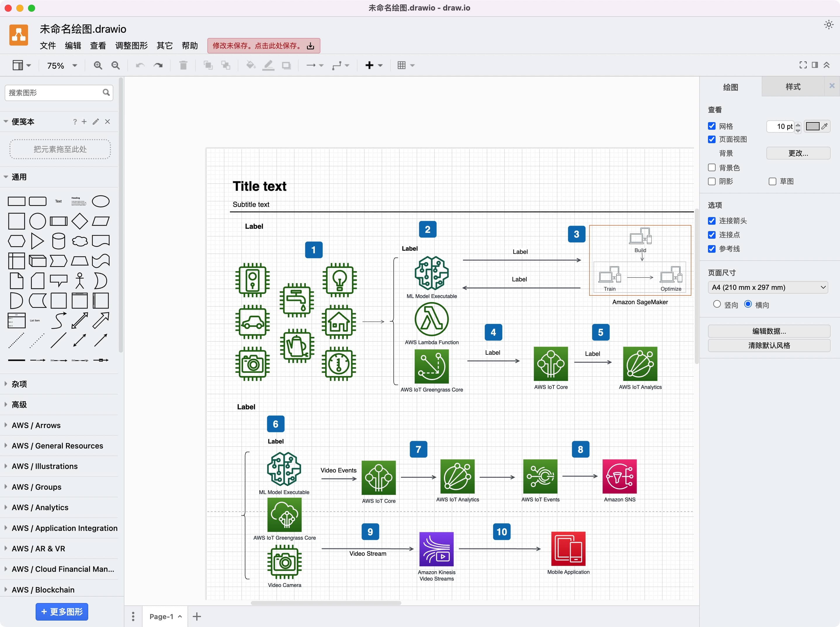
Task: Click the line color pencil icon
Action: coord(268,65)
